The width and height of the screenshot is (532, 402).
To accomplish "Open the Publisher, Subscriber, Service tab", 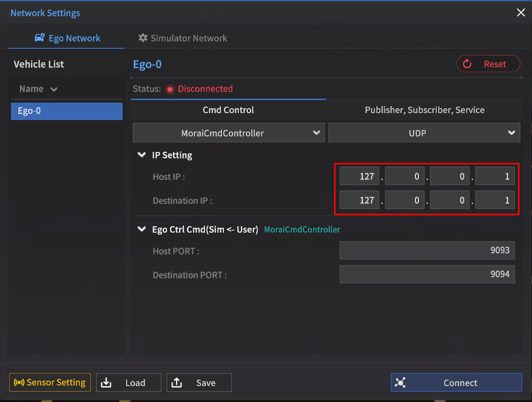I will 424,110.
